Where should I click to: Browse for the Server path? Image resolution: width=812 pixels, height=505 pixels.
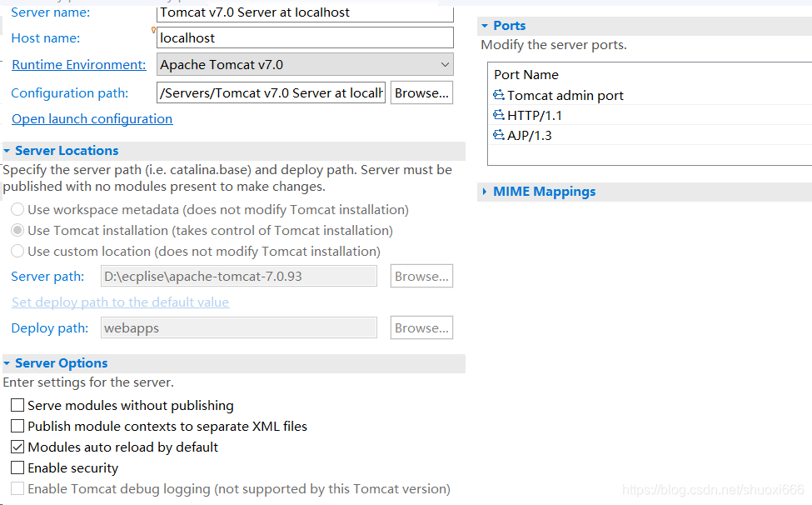[x=421, y=276]
